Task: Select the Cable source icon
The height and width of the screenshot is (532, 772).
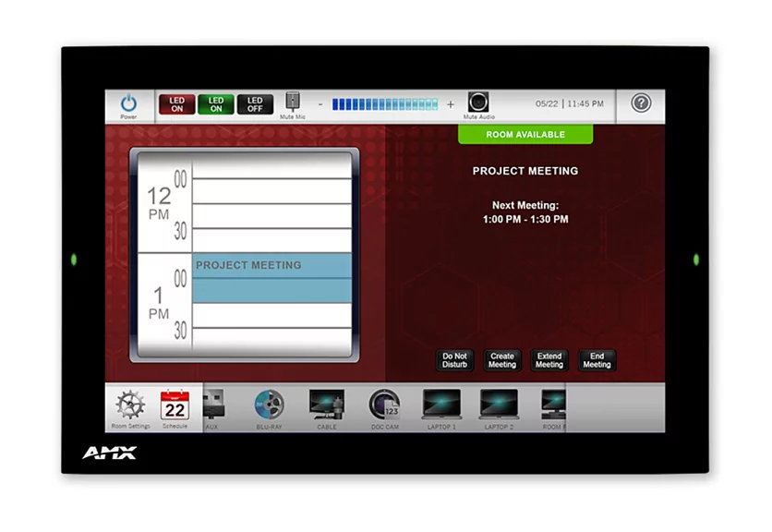Action: click(x=326, y=405)
